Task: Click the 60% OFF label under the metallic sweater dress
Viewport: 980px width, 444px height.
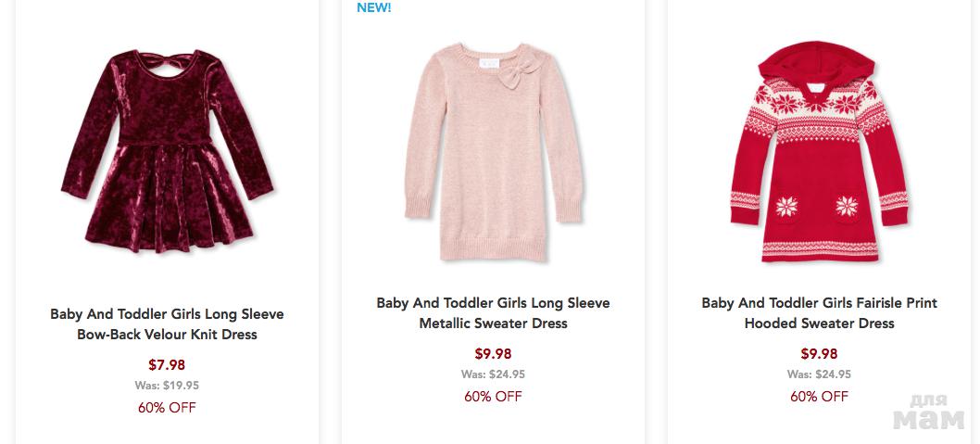Action: tap(493, 397)
